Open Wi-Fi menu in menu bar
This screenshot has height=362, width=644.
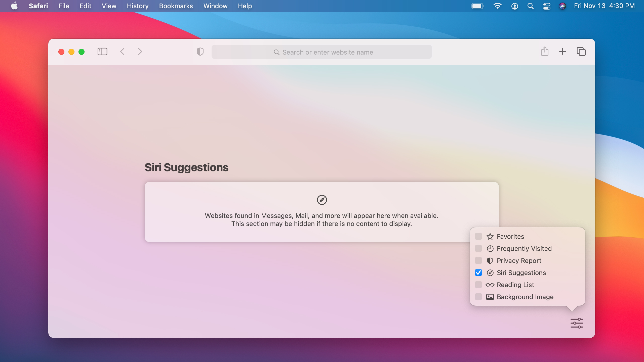[497, 6]
